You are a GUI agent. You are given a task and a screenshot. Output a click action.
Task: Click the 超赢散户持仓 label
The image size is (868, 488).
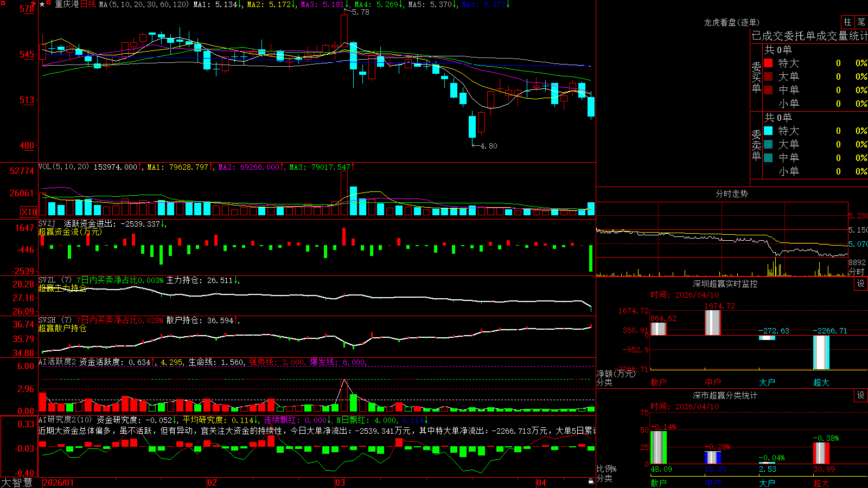point(62,328)
